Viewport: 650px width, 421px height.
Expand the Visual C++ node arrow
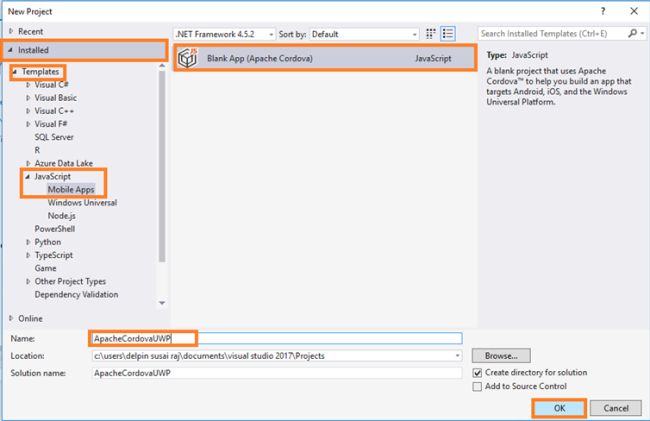[28, 111]
